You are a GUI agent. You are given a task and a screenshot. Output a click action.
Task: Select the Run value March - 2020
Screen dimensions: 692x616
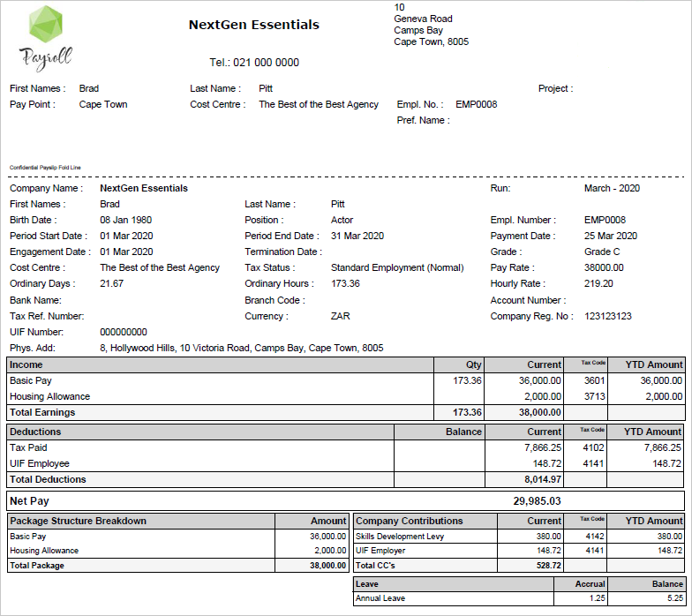[612, 188]
